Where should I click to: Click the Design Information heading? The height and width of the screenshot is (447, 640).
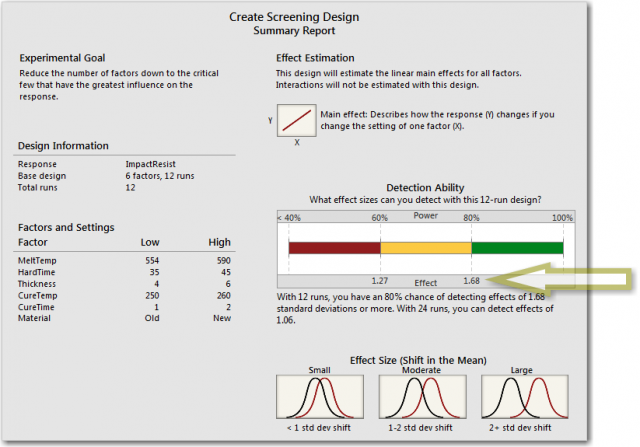click(64, 146)
